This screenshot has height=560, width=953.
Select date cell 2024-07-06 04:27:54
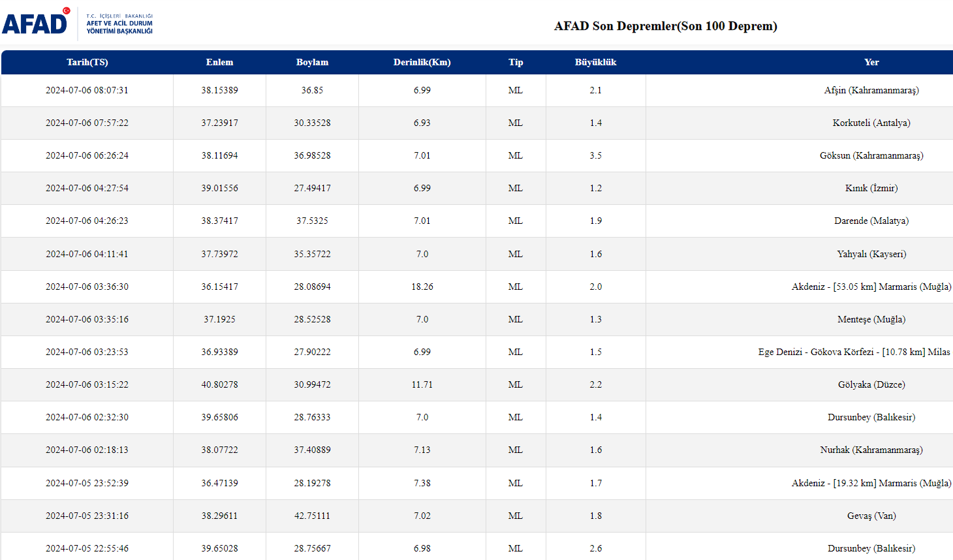[x=87, y=188]
